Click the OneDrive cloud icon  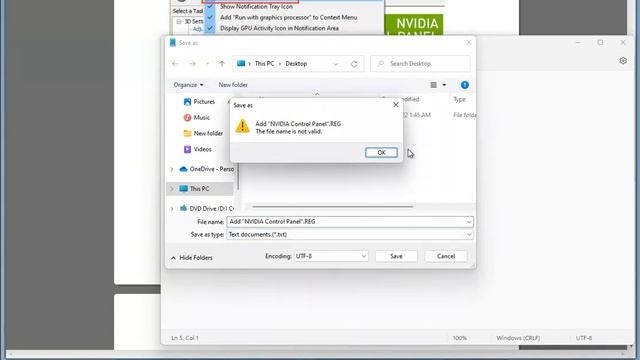coord(183,169)
